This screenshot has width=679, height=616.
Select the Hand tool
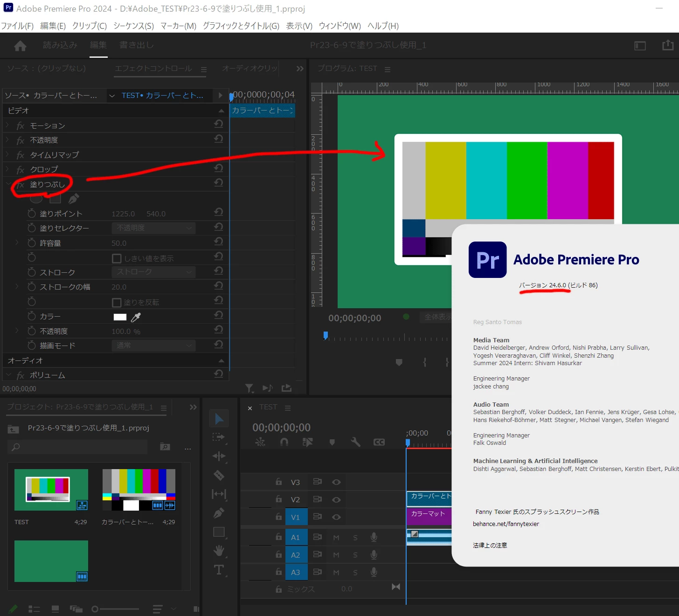point(219,551)
